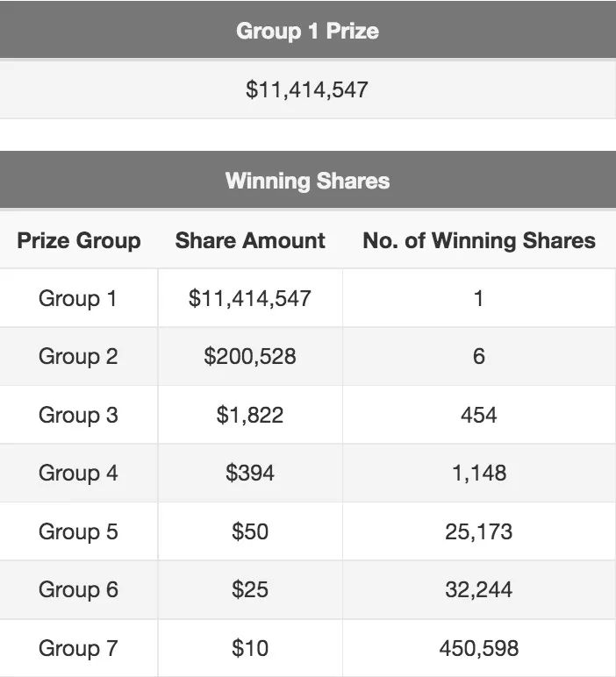Image resolution: width=616 pixels, height=677 pixels.
Task: Click the 1,148 winning shares cell
Action: [479, 474]
